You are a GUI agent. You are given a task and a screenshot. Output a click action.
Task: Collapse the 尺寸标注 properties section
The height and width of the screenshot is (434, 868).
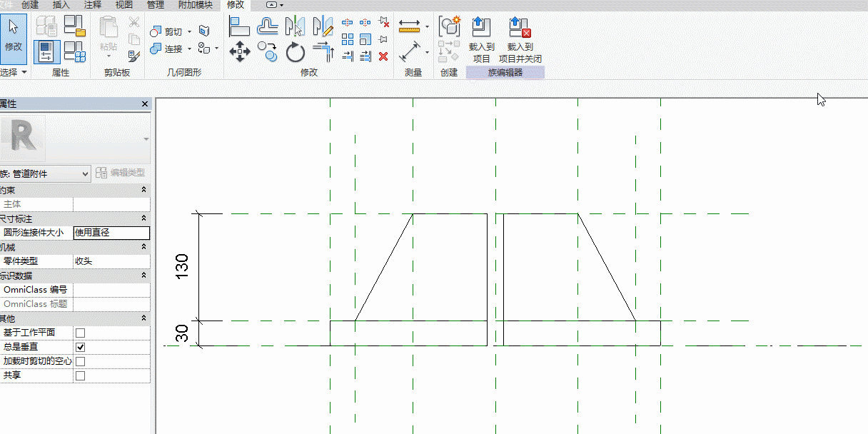(144, 218)
